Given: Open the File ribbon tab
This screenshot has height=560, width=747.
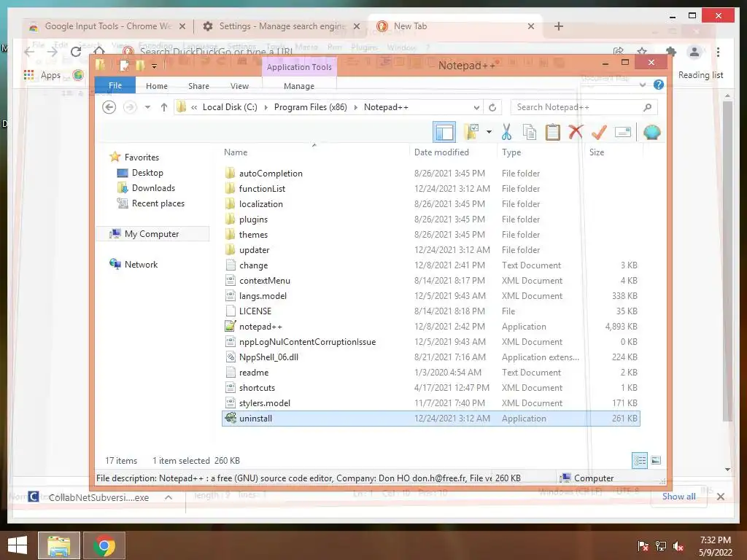Looking at the screenshot, I should pyautogui.click(x=115, y=85).
